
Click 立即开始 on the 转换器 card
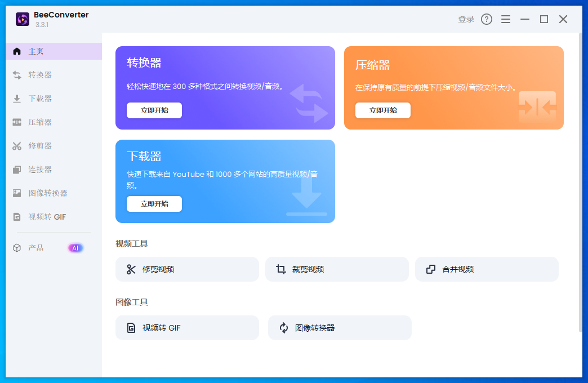[x=154, y=110]
